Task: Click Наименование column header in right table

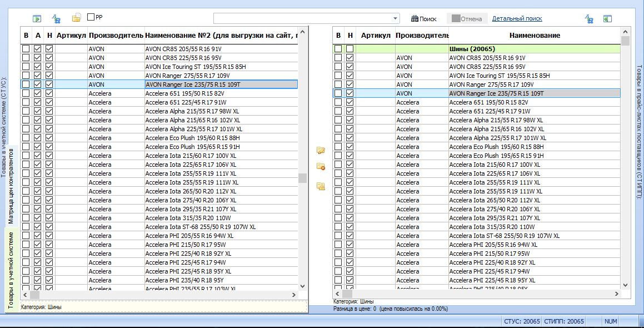Action: pos(535,36)
